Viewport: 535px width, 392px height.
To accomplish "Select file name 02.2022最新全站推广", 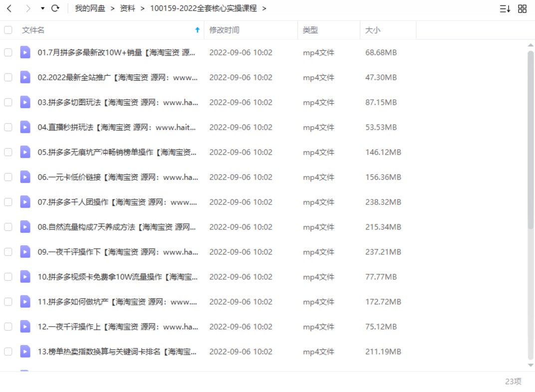I will 118,77.
